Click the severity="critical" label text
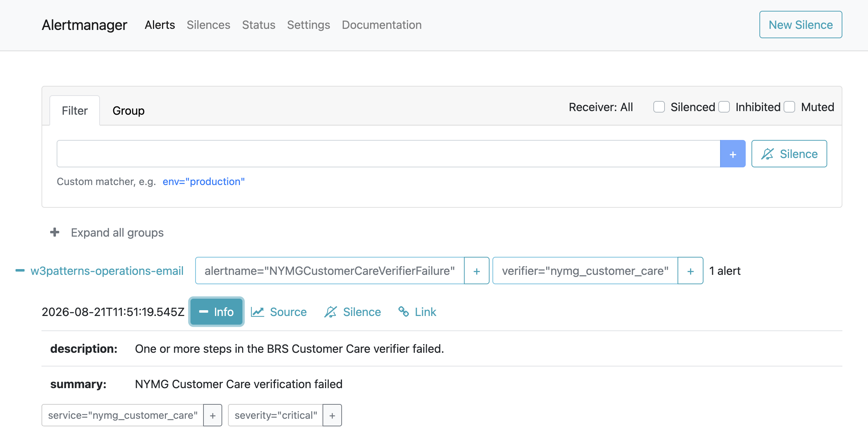 (276, 416)
